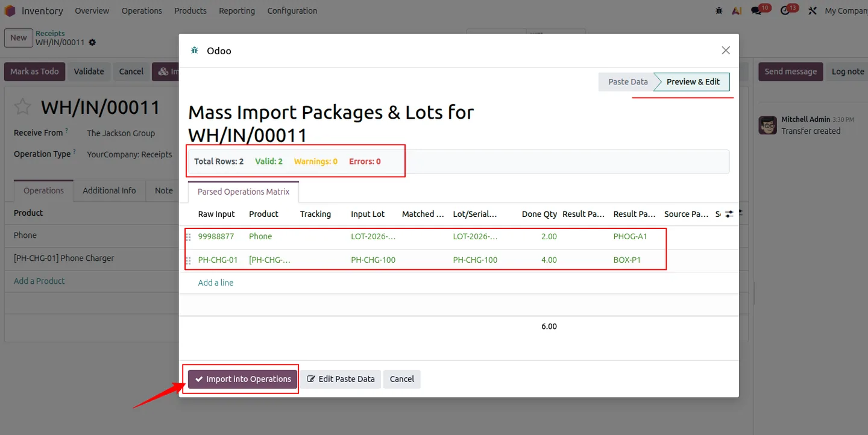
Task: Select the Preview & Edit step
Action: pos(693,82)
